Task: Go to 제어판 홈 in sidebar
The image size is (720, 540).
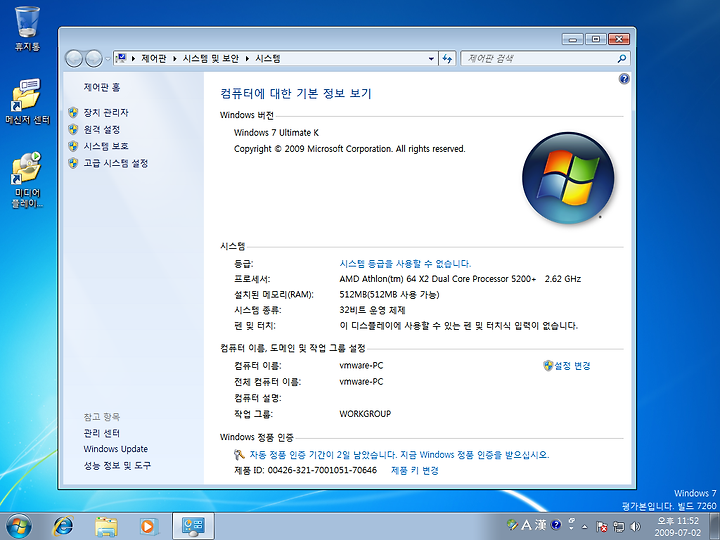Action: pyautogui.click(x=101, y=87)
